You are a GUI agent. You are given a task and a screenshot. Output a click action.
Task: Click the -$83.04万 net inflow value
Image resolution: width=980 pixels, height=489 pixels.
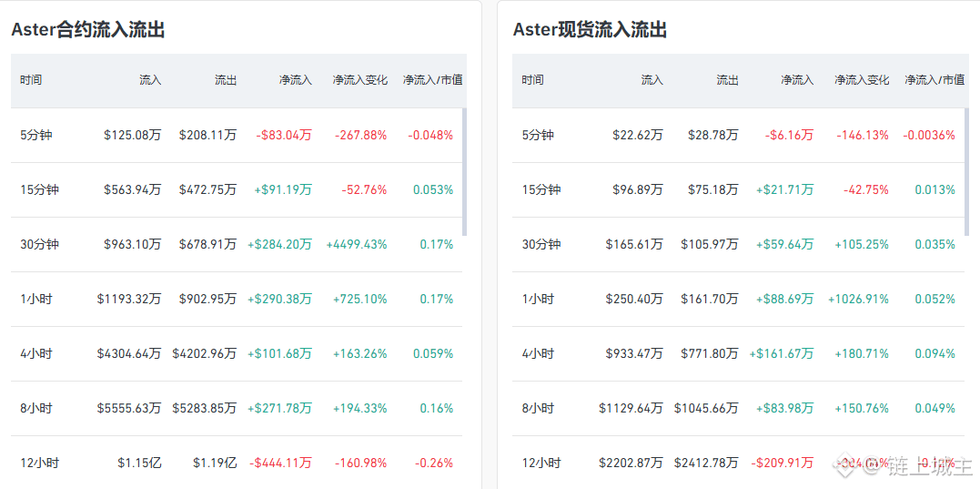coord(284,135)
